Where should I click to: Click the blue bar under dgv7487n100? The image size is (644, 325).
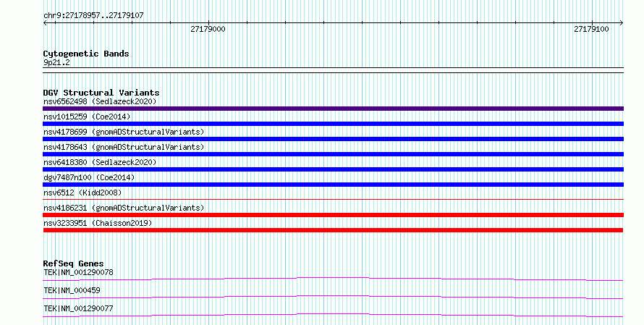(333, 185)
